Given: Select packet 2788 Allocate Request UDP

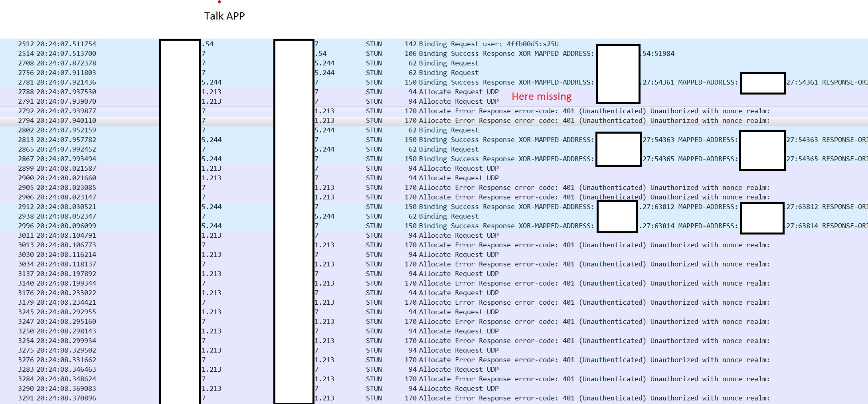Looking at the screenshot, I should [434, 92].
